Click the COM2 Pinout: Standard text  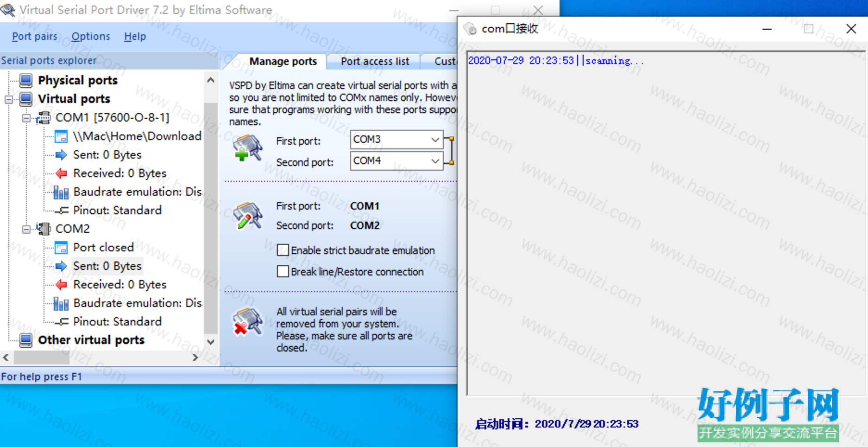(117, 322)
